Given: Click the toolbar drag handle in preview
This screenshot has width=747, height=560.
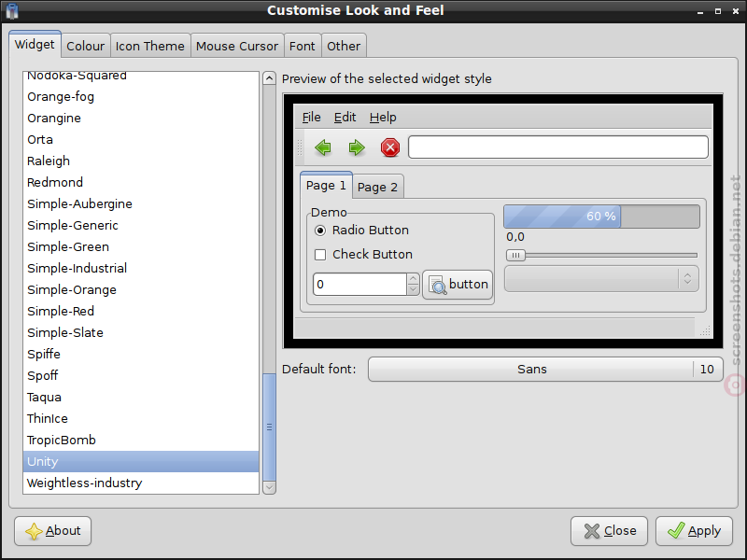Looking at the screenshot, I should click(x=300, y=147).
